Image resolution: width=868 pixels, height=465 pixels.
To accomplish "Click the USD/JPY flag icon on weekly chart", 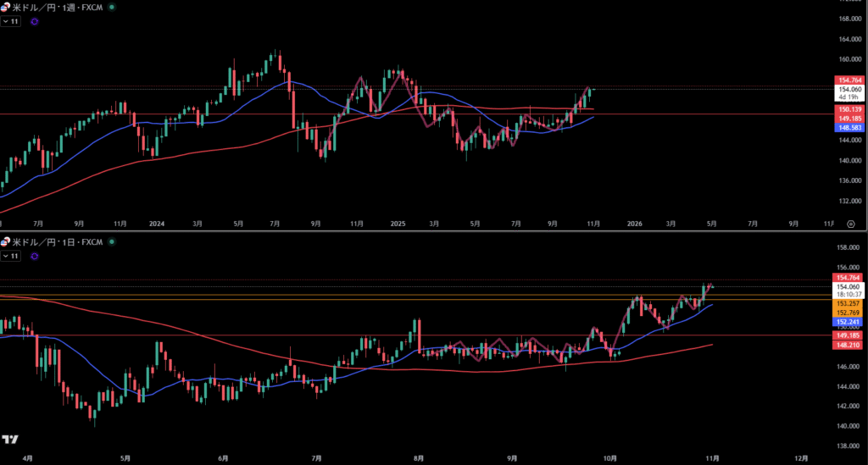I will click(x=5, y=6).
